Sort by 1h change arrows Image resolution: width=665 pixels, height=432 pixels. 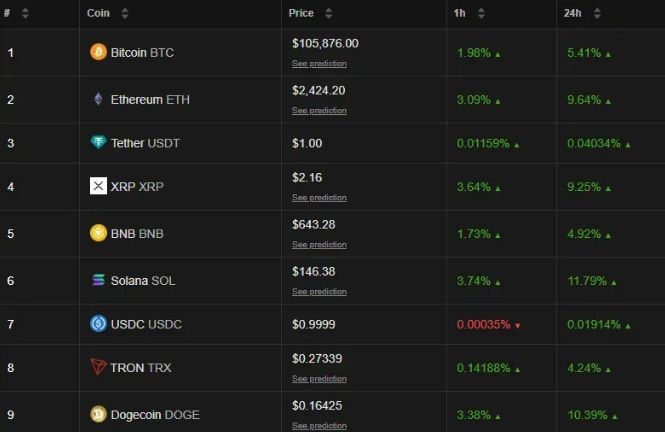coord(481,14)
